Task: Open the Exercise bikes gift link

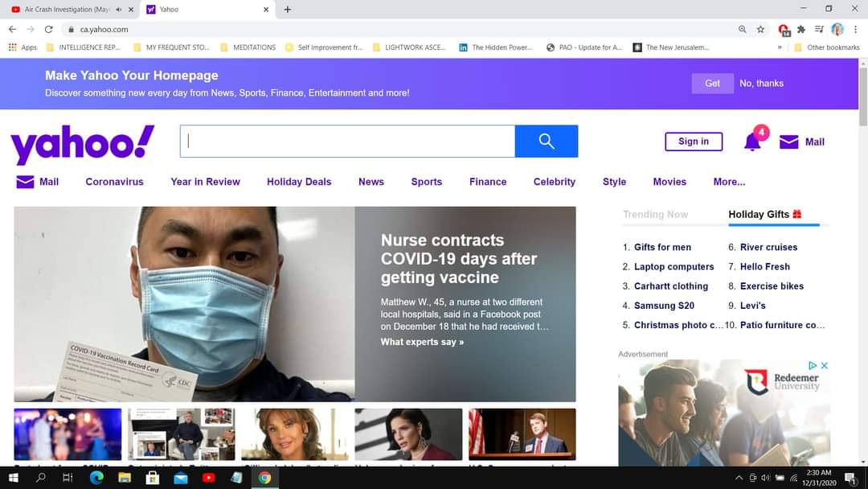Action: (x=772, y=286)
